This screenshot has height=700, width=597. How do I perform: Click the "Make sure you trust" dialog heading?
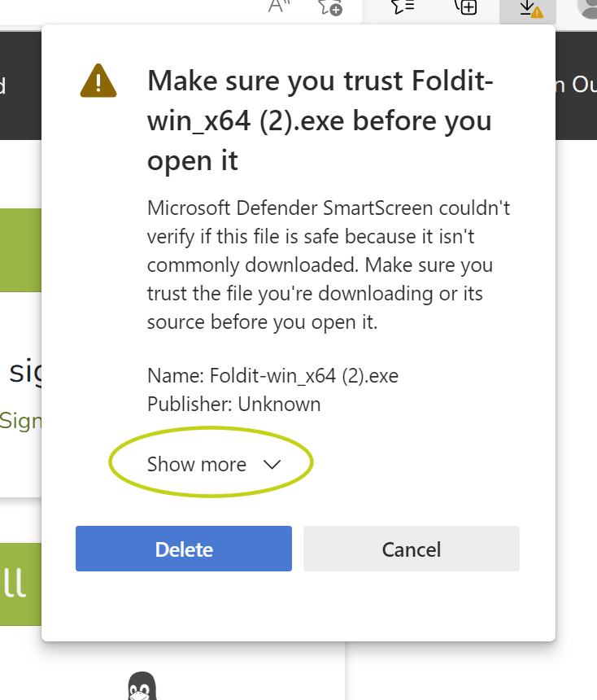(320, 120)
